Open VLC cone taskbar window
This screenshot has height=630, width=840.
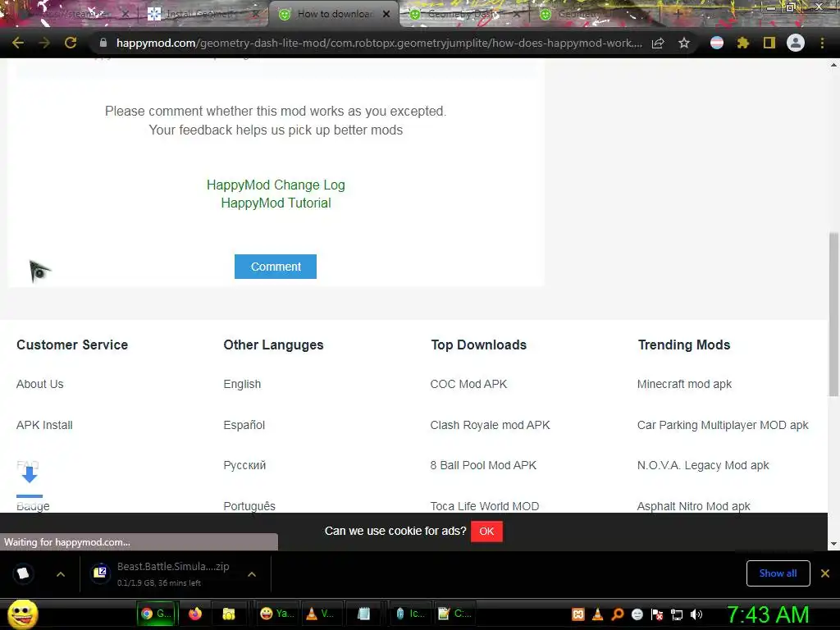click(x=319, y=614)
